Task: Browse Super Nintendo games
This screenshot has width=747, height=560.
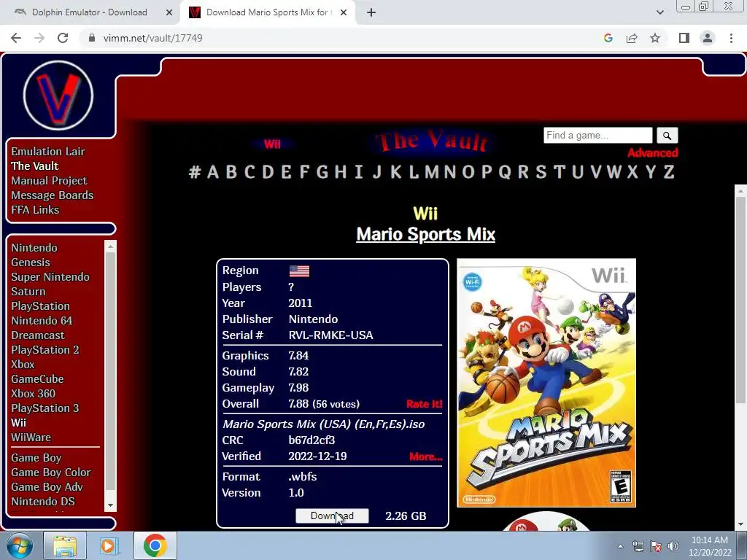Action: (50, 277)
